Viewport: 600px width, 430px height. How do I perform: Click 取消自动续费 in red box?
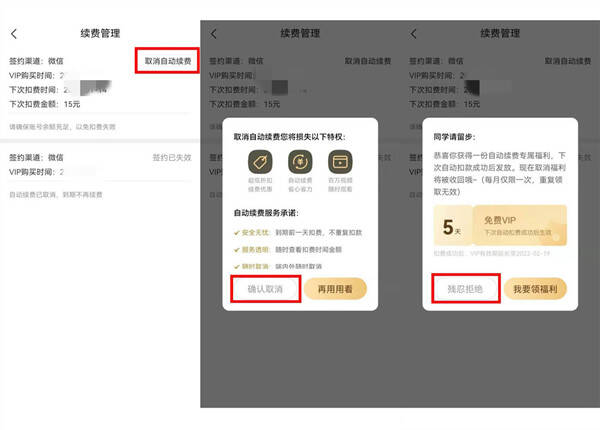point(168,61)
